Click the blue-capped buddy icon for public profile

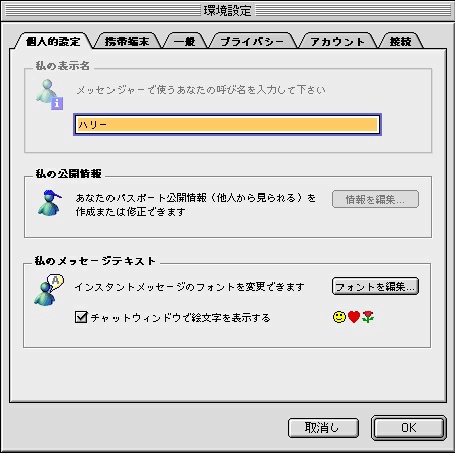click(x=50, y=203)
